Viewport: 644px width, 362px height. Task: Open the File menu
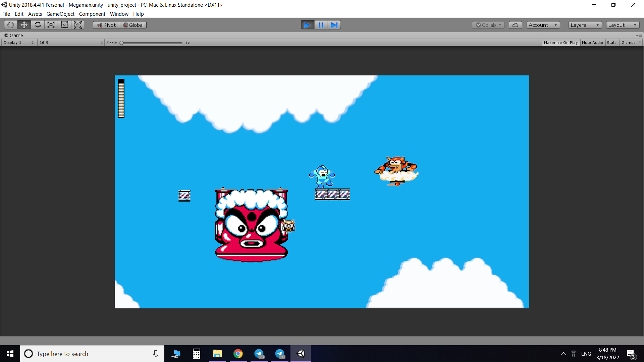tap(6, 14)
